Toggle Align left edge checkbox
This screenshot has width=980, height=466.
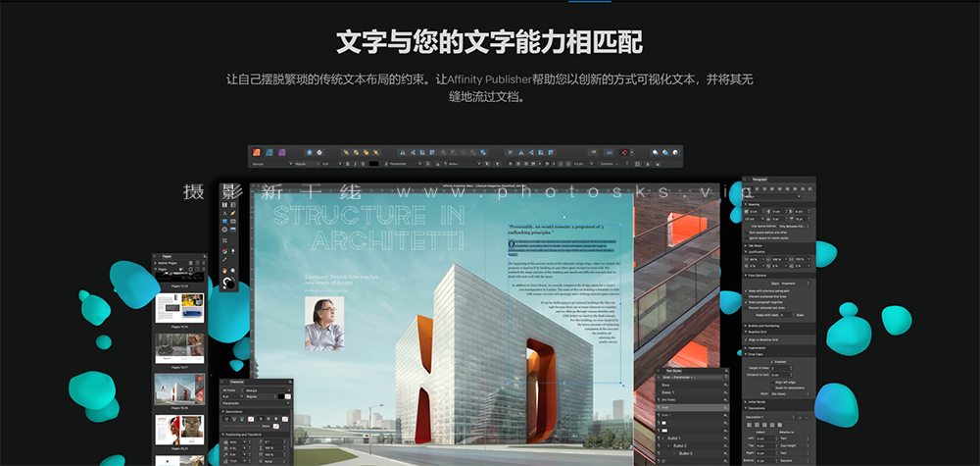(x=772, y=383)
